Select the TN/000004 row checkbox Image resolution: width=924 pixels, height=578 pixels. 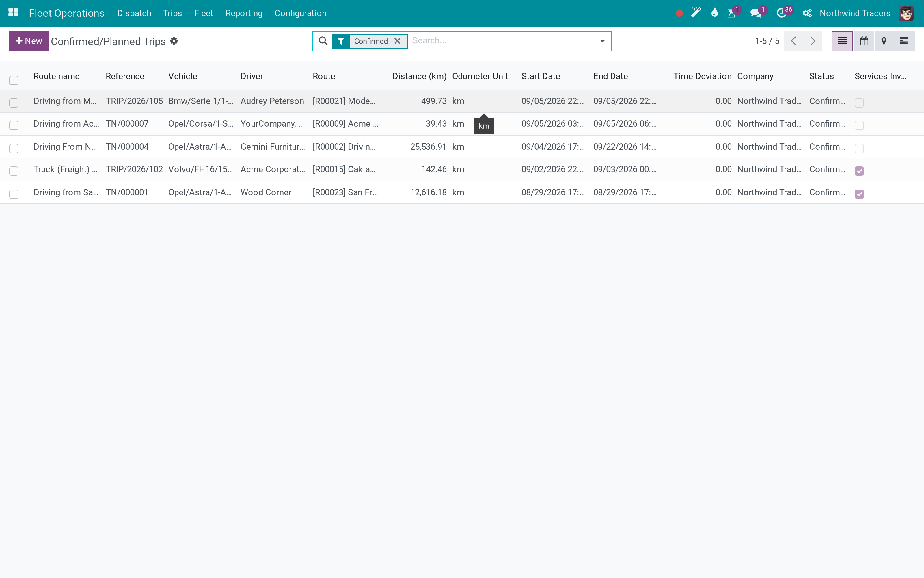14,148
